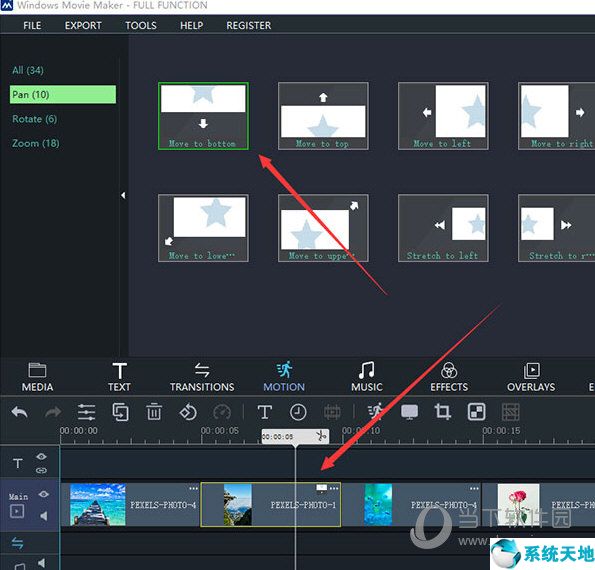Switch to the MUSIC tab

pyautogui.click(x=367, y=377)
